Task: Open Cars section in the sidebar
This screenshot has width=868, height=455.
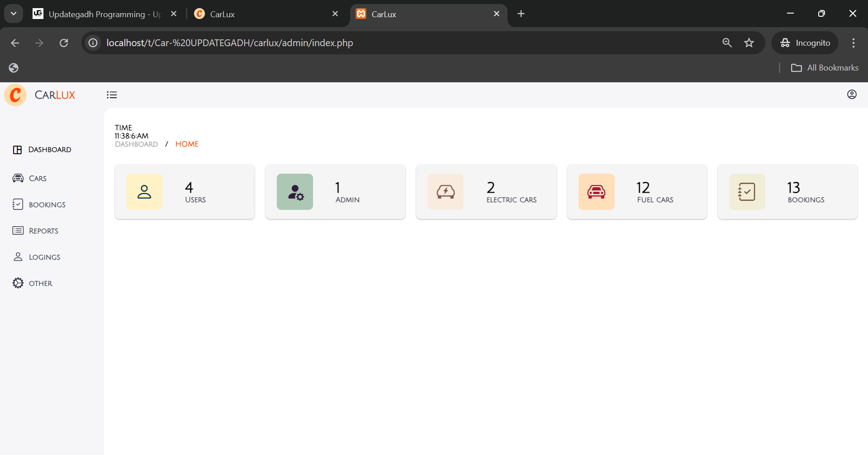Action: [x=38, y=179]
